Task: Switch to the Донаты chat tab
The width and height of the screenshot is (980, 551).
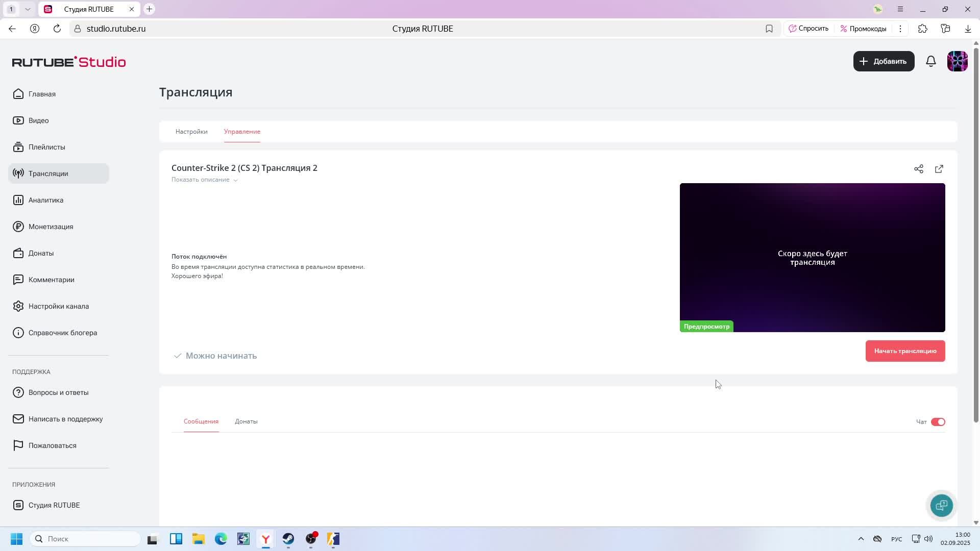Action: (x=246, y=421)
